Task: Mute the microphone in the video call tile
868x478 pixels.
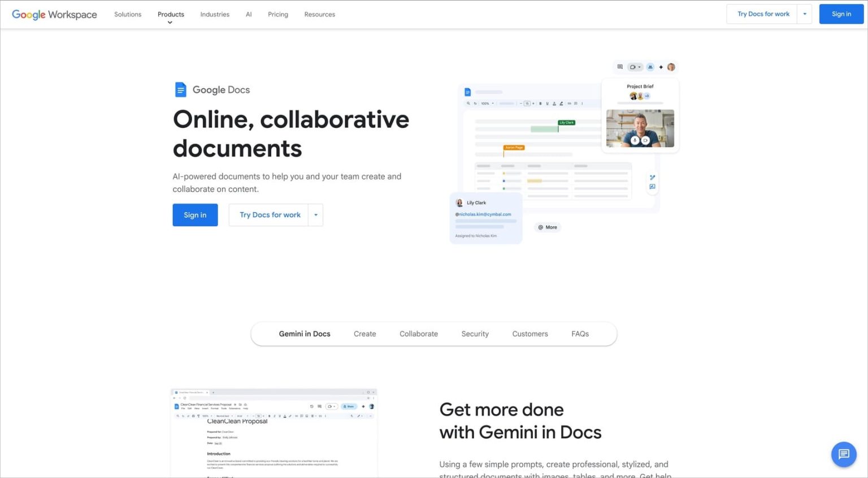Action: [x=635, y=140]
